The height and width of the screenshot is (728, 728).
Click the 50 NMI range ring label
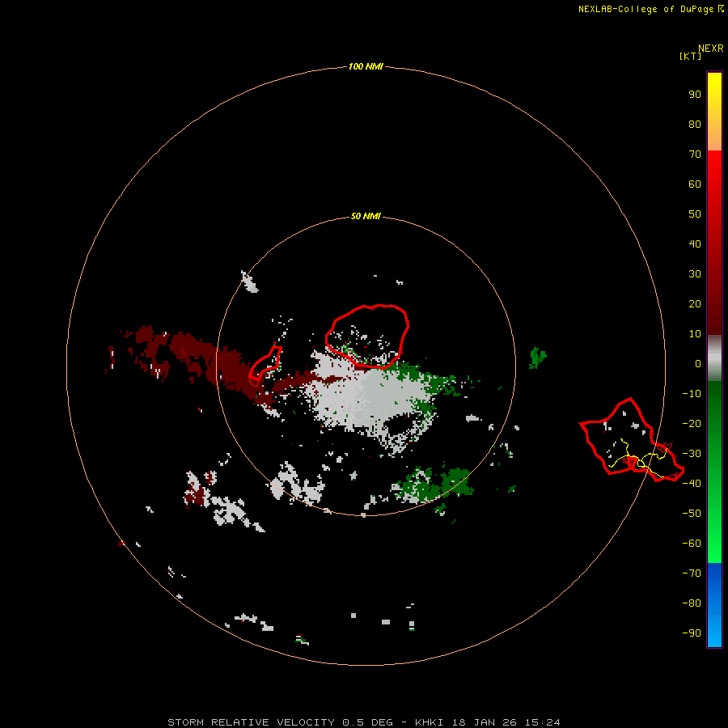point(366,216)
